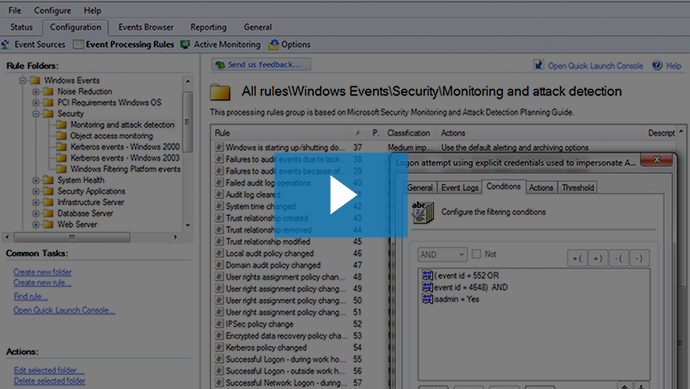The width and height of the screenshot is (690, 389).
Task: Click icon of Trust relationship modified rule
Action: coord(219,241)
